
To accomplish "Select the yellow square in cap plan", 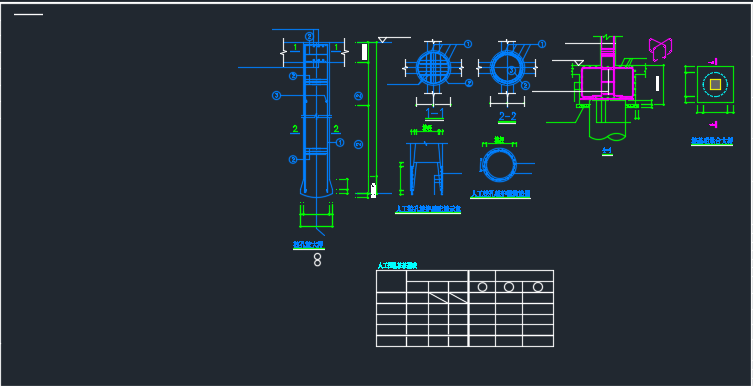I will point(715,84).
